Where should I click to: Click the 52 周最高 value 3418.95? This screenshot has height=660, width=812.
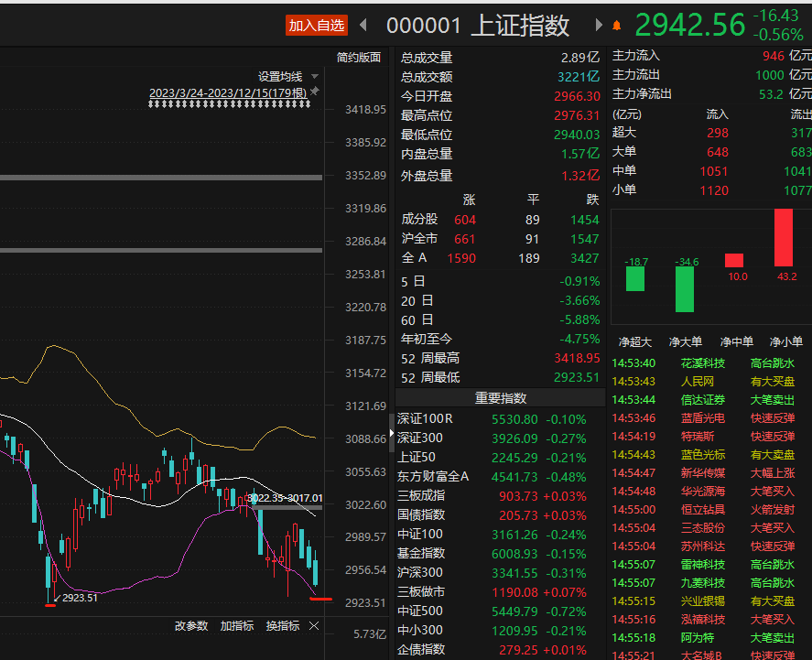point(577,358)
